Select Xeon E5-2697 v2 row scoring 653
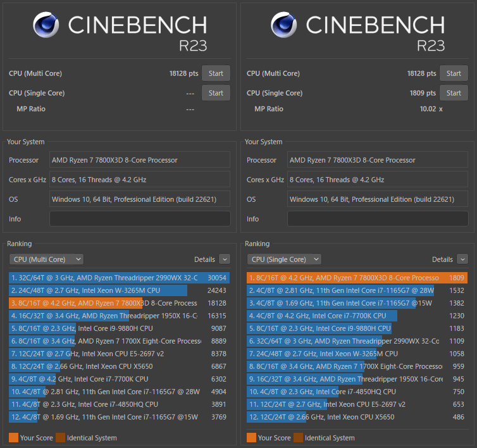This screenshot has height=448, width=477. pos(357,404)
